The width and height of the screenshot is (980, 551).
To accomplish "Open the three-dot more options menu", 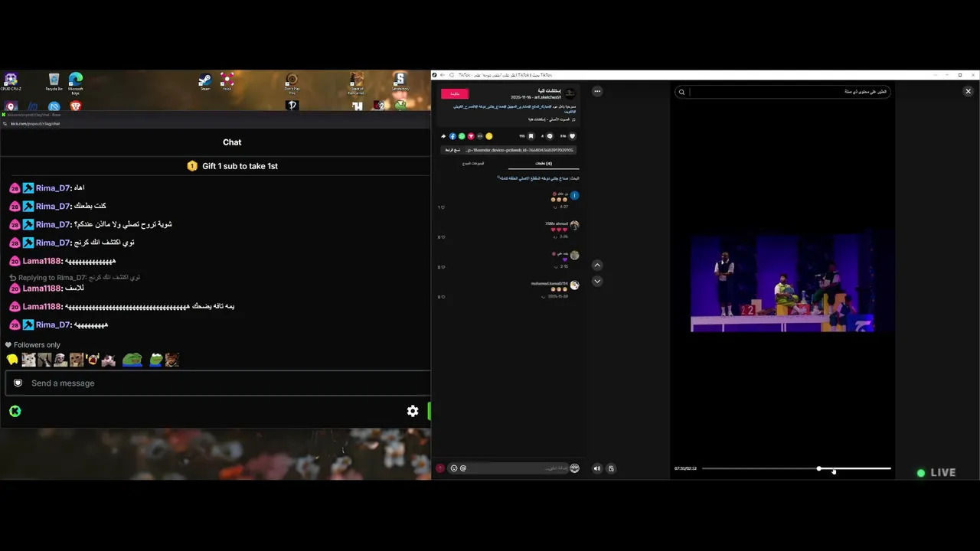I will (x=597, y=91).
